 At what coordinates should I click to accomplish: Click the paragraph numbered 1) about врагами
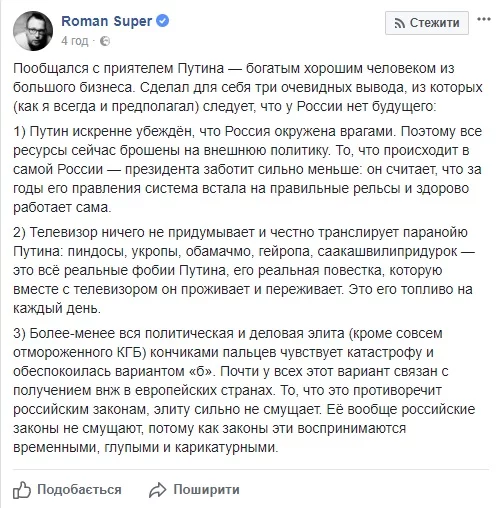coord(248,169)
